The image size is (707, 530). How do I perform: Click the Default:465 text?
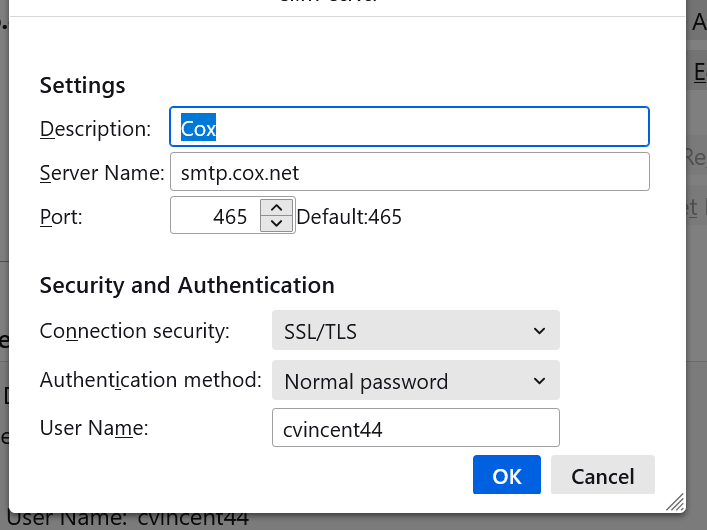point(349,216)
